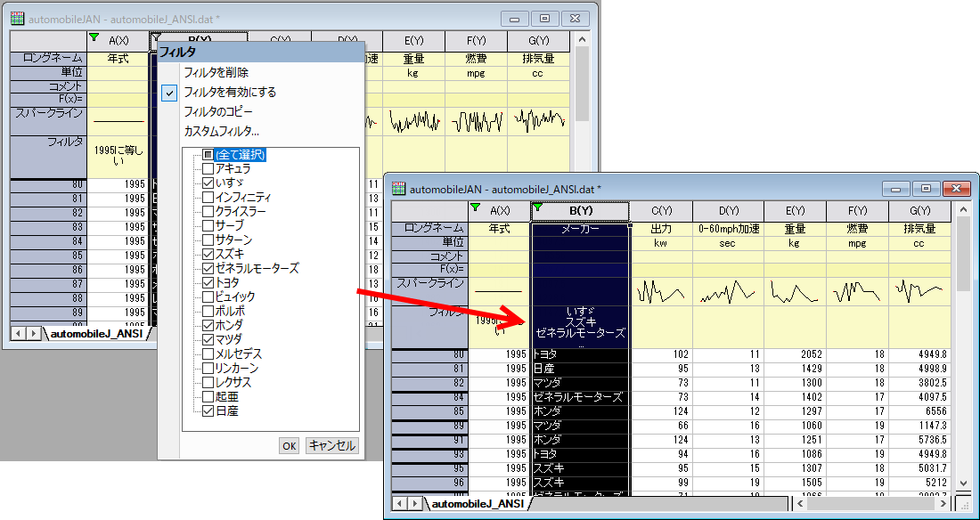Uncheck the ホンダ filter checkbox

[208, 326]
